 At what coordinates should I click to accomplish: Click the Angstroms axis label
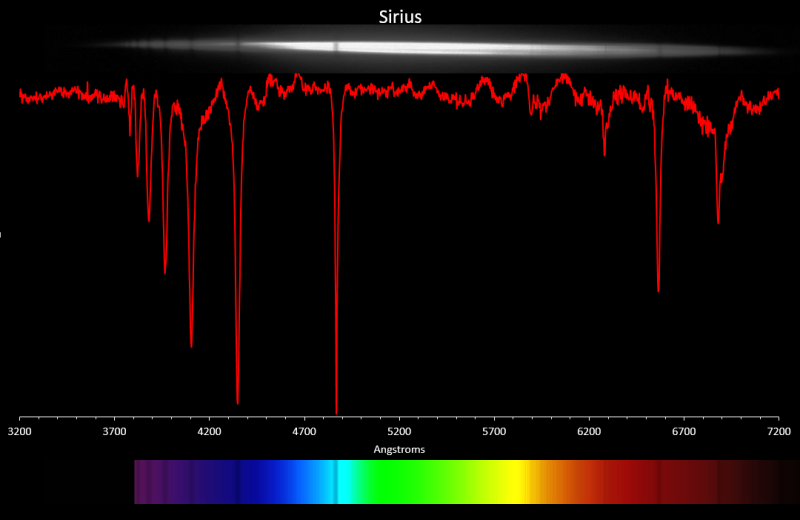[399, 449]
